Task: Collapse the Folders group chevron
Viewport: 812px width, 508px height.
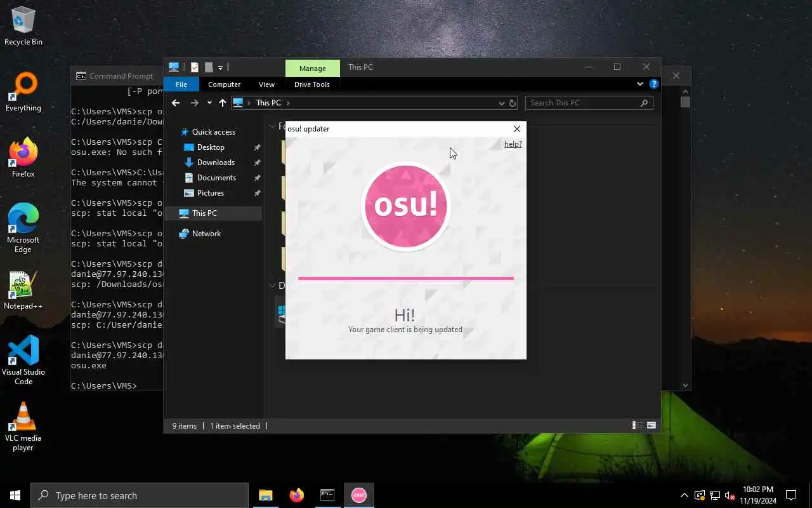Action: [273, 126]
